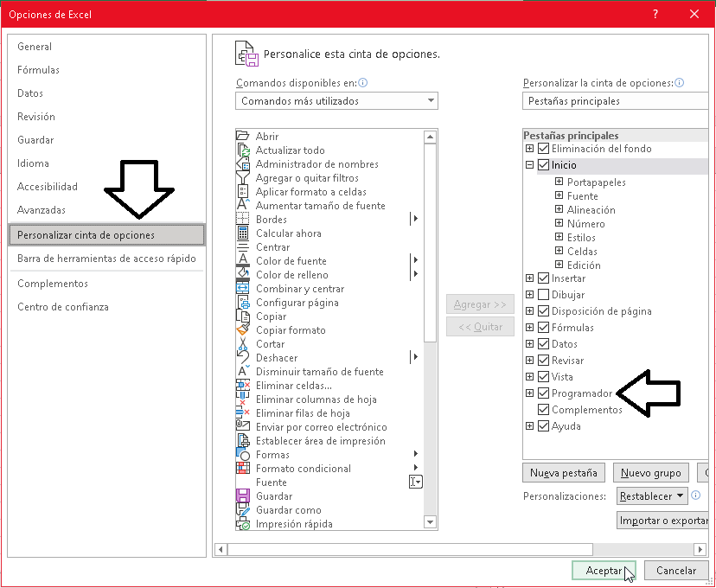Open the Pestañas principales dropdown
This screenshot has height=588, width=716.
(615, 101)
